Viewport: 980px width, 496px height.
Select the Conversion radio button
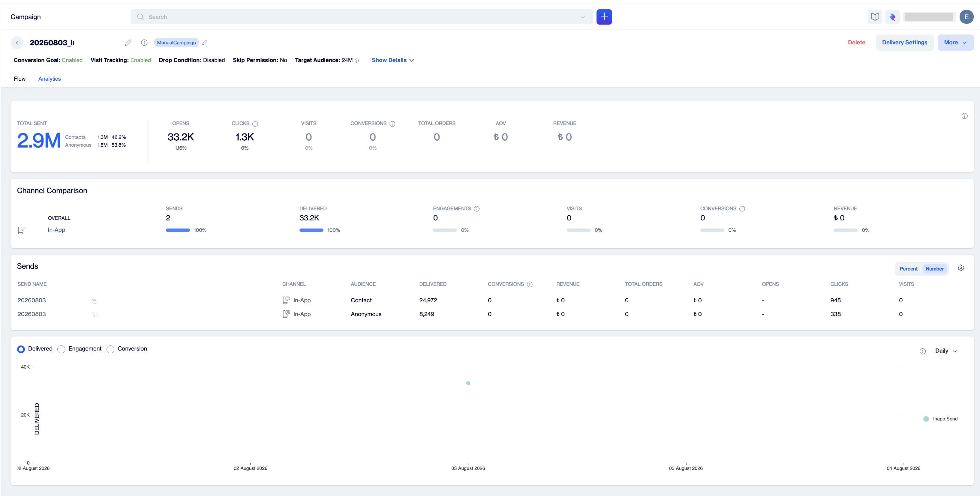(110, 349)
